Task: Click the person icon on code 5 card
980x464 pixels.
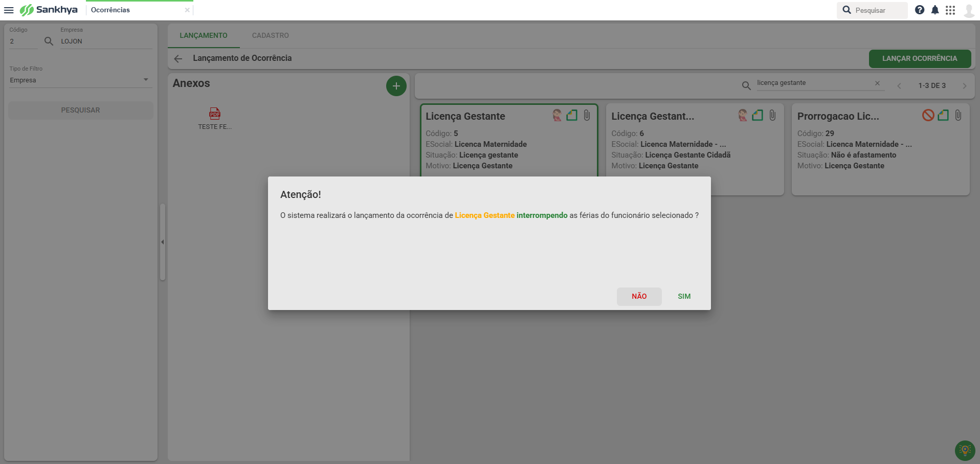Action: [557, 115]
